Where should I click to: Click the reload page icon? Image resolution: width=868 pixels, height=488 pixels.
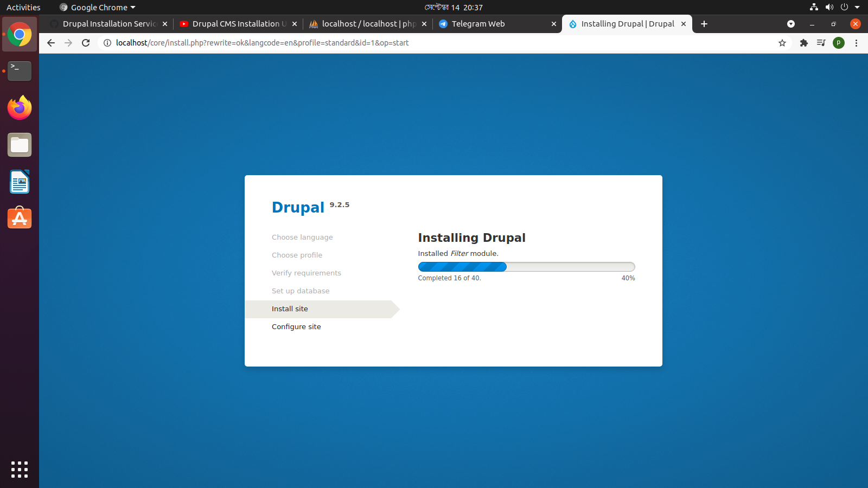point(86,43)
